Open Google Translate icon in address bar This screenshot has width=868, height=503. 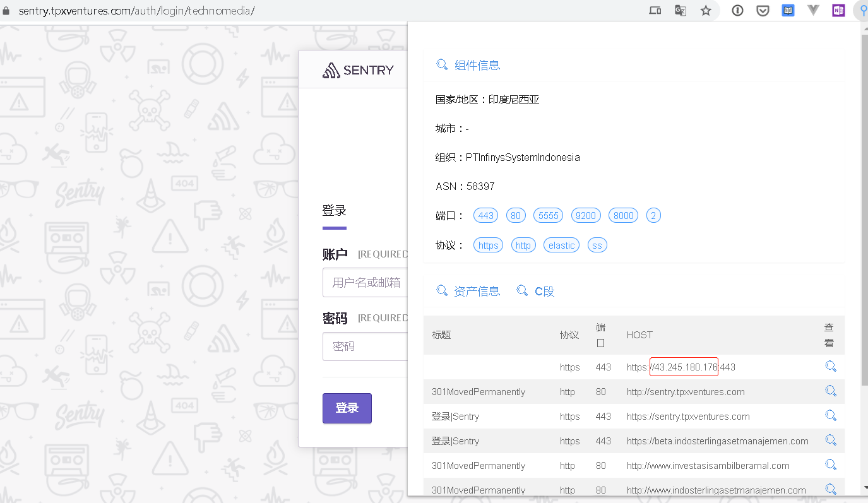(681, 11)
